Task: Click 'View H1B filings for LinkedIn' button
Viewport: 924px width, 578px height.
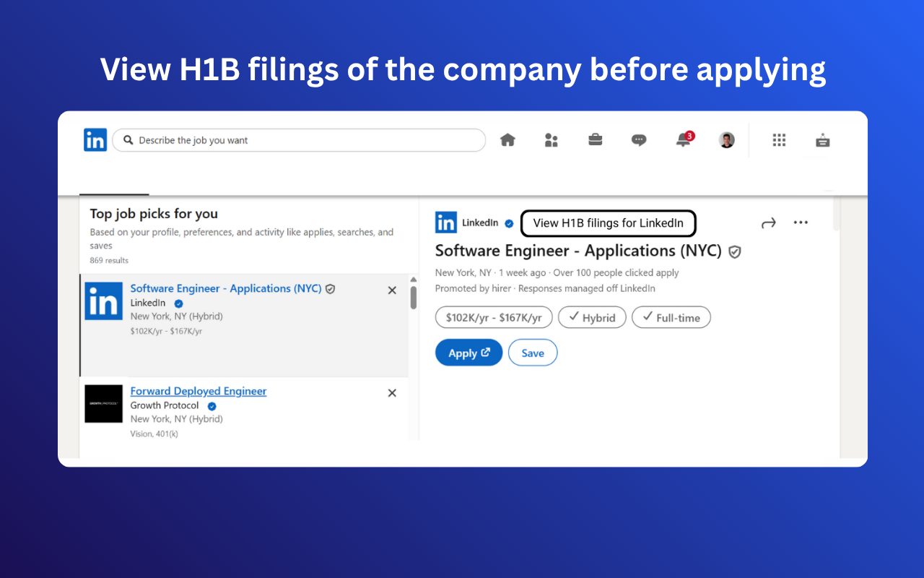Action: tap(609, 223)
